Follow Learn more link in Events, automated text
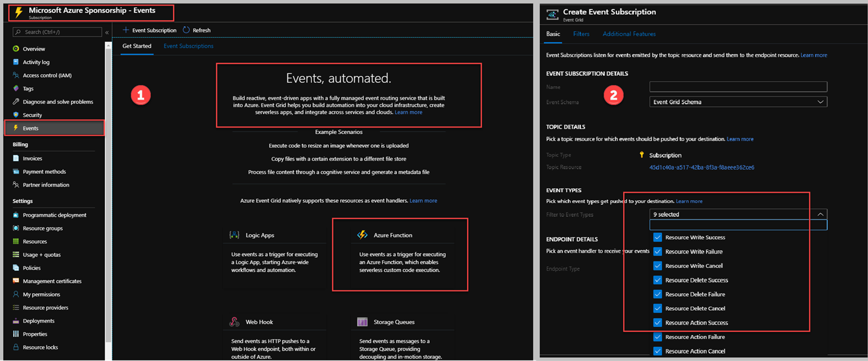 click(x=409, y=113)
